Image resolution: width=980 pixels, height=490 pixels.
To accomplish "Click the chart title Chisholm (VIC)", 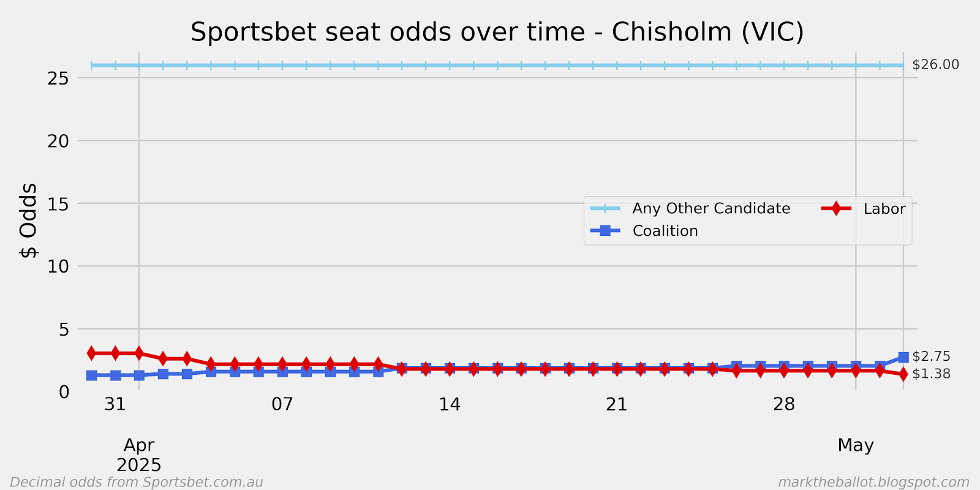I will pos(707,32).
